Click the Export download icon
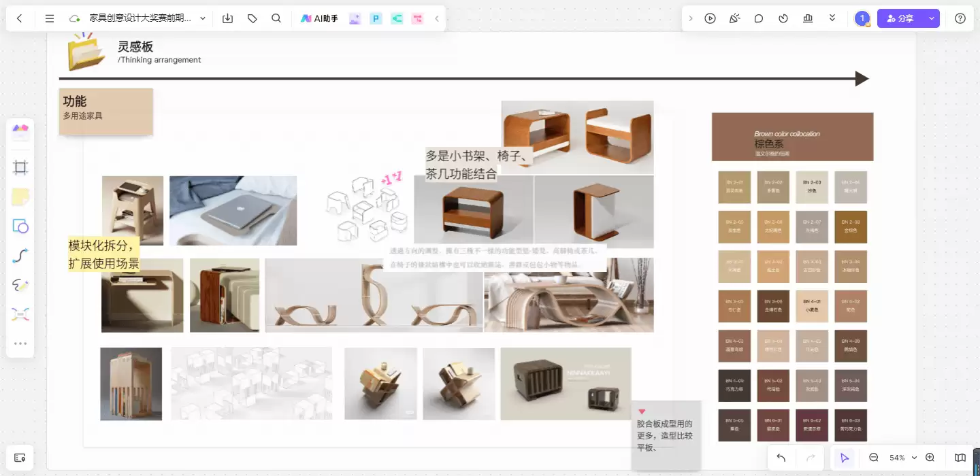The image size is (980, 476). (x=228, y=18)
